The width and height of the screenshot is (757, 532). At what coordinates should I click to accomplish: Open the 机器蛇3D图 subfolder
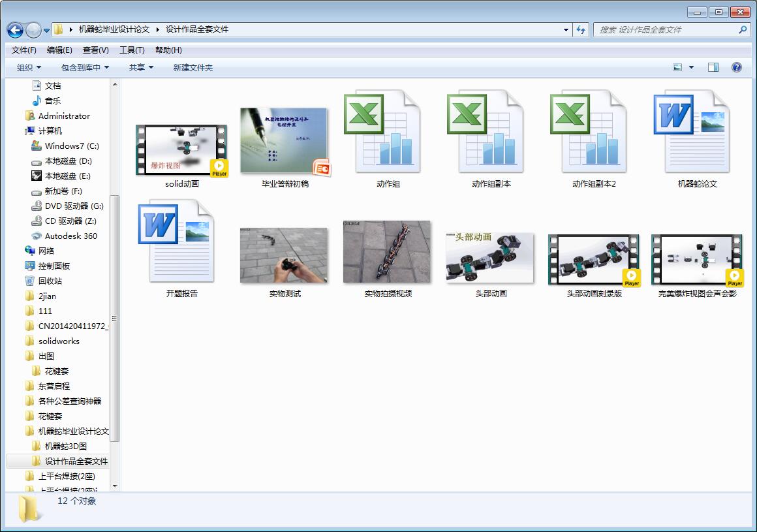66,446
